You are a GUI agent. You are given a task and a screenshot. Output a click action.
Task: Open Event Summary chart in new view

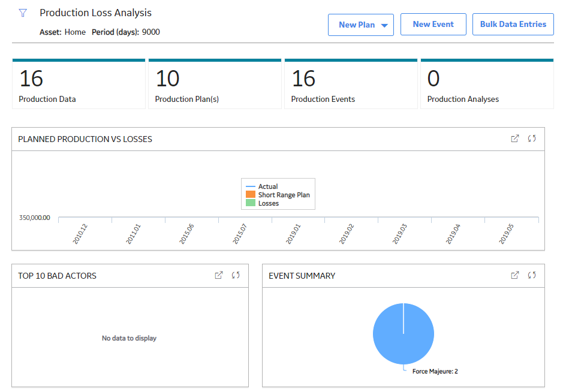[x=515, y=275]
